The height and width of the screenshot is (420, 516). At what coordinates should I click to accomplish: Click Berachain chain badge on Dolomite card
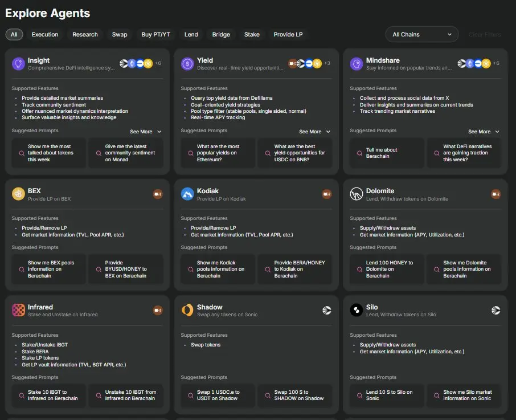click(496, 194)
